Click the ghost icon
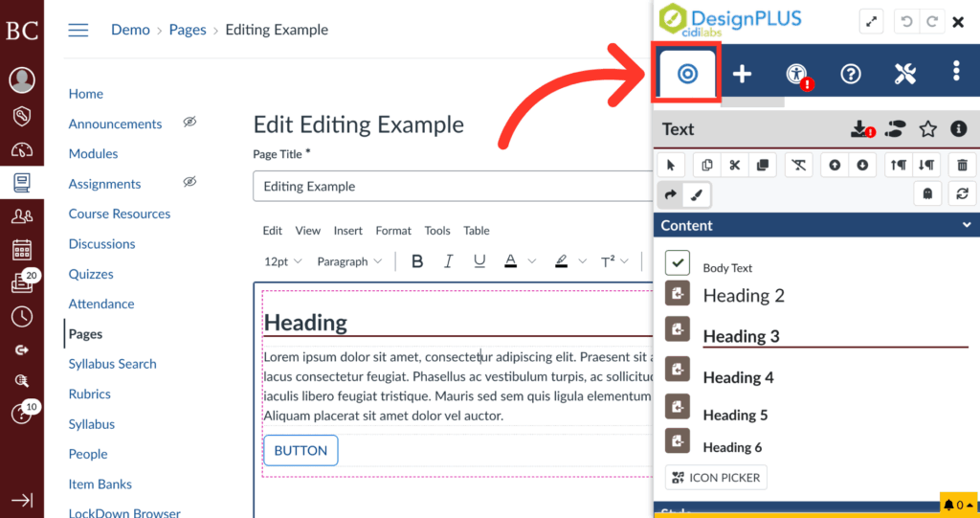980x518 pixels. point(927,194)
